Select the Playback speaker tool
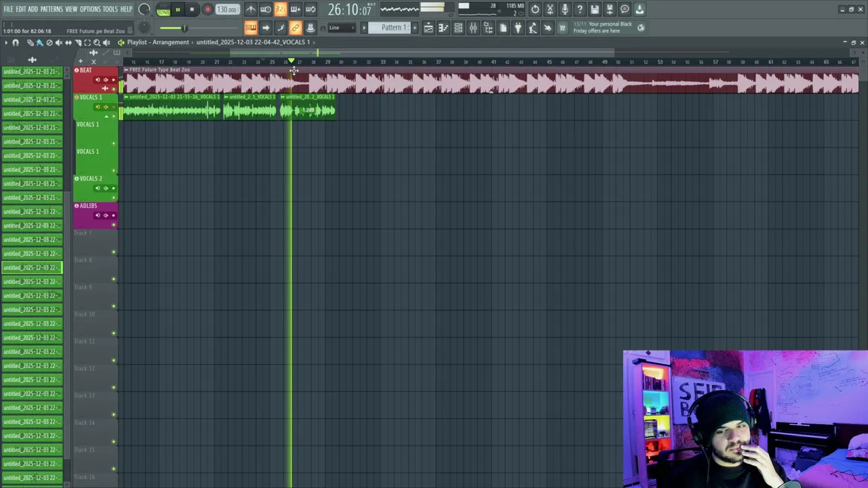Screen dimensions: 868x488 click(106, 43)
